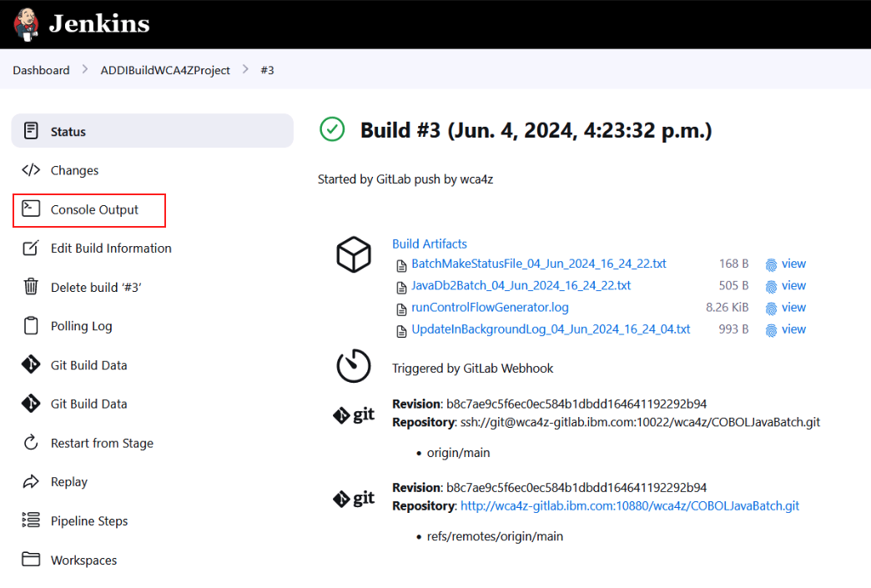Open Pipeline Steps
871x588 pixels.
click(x=89, y=520)
